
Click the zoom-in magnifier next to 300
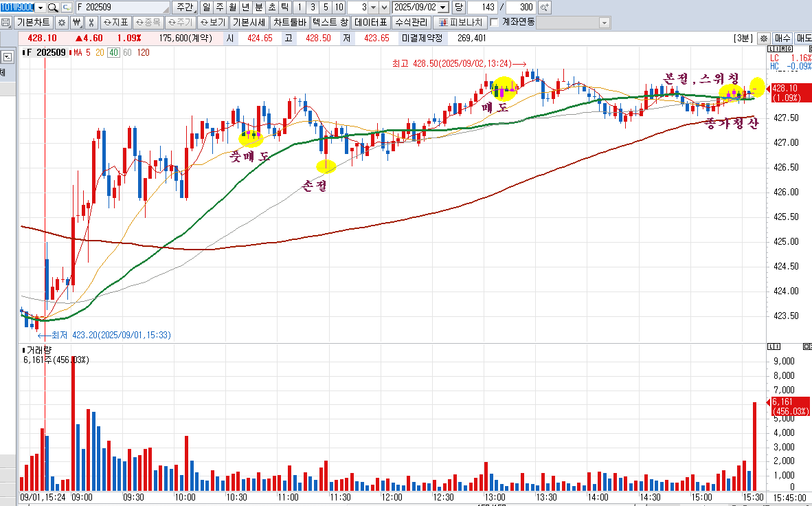(x=544, y=8)
